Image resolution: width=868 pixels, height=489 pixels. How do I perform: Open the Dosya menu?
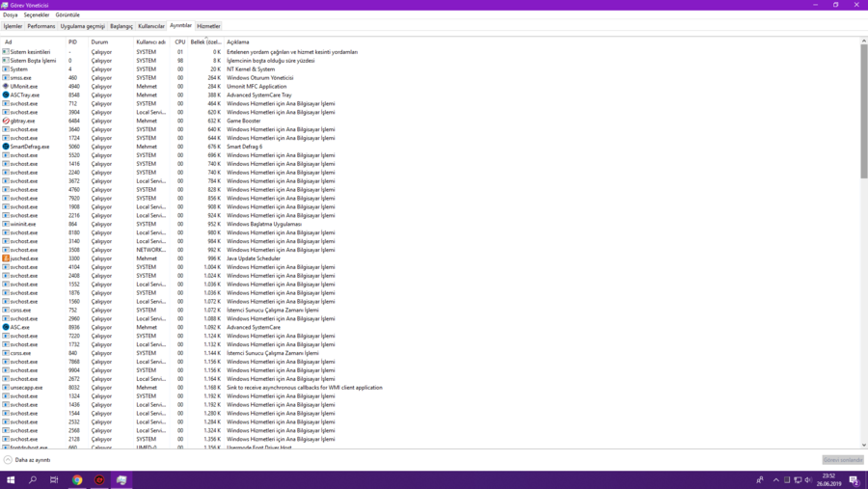pyautogui.click(x=10, y=15)
